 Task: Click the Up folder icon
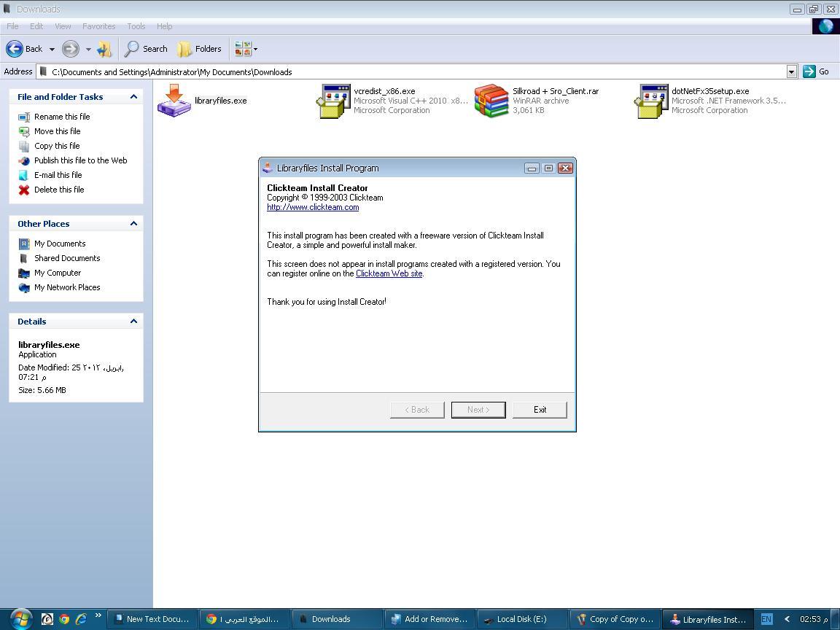tap(104, 49)
